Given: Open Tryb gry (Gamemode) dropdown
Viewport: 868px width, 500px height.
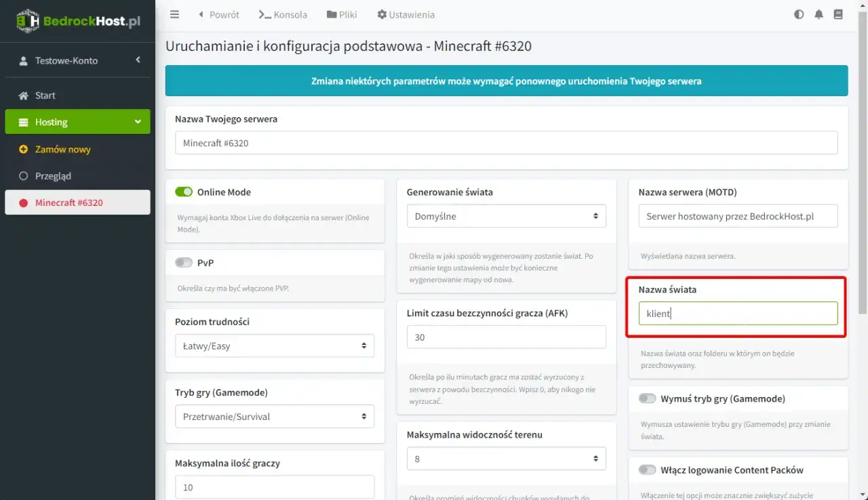Looking at the screenshot, I should 275,416.
